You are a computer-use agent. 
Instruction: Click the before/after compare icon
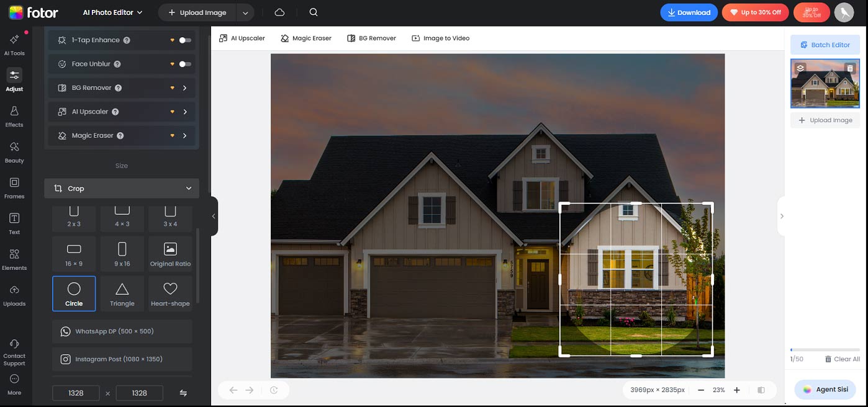(x=761, y=390)
